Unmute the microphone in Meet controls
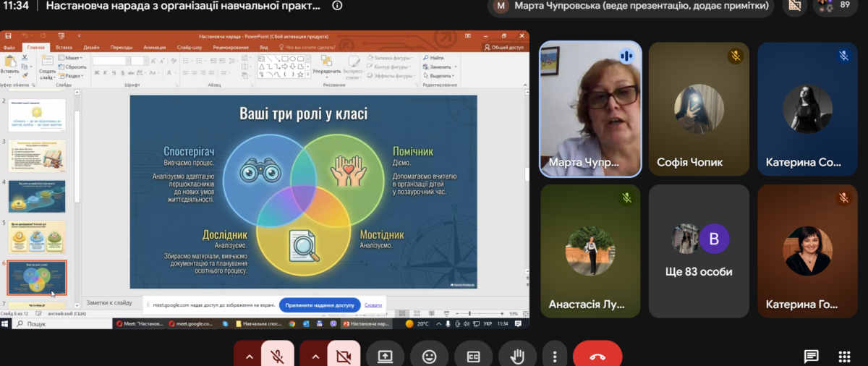The width and height of the screenshot is (868, 366). pos(276,355)
